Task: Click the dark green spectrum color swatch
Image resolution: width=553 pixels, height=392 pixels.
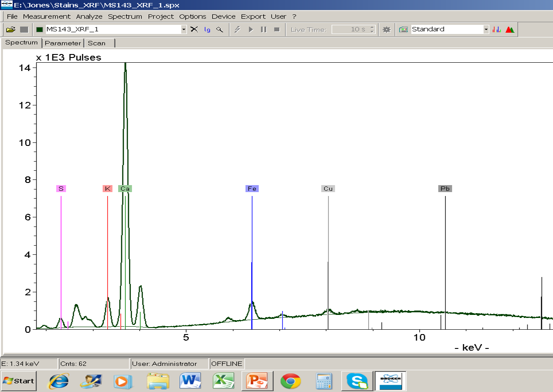Action: (40, 30)
